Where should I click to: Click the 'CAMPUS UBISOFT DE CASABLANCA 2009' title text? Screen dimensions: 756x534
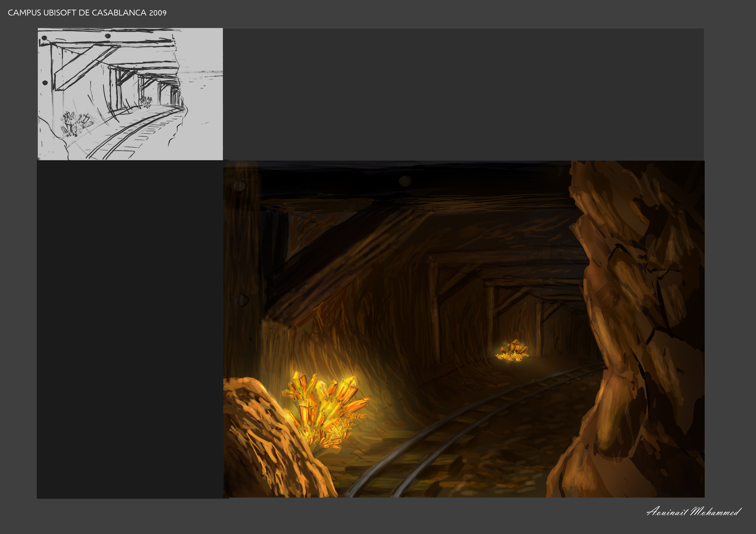[x=87, y=13]
